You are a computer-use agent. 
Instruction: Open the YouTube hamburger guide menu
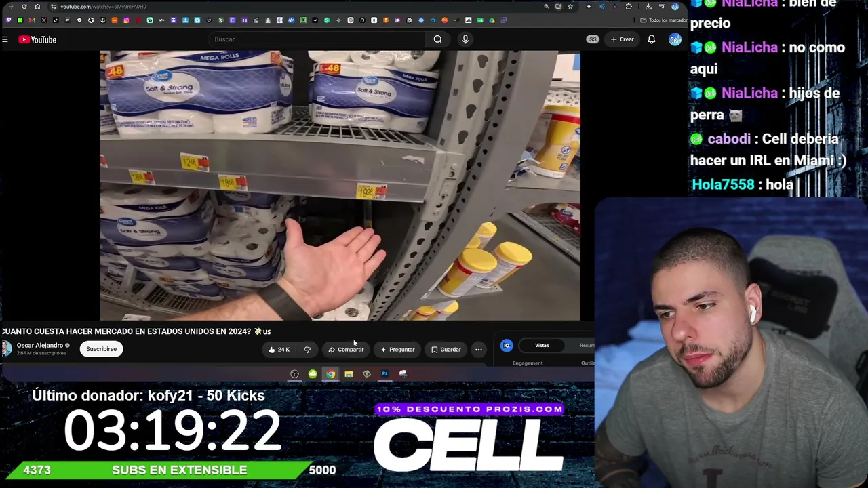(5, 39)
